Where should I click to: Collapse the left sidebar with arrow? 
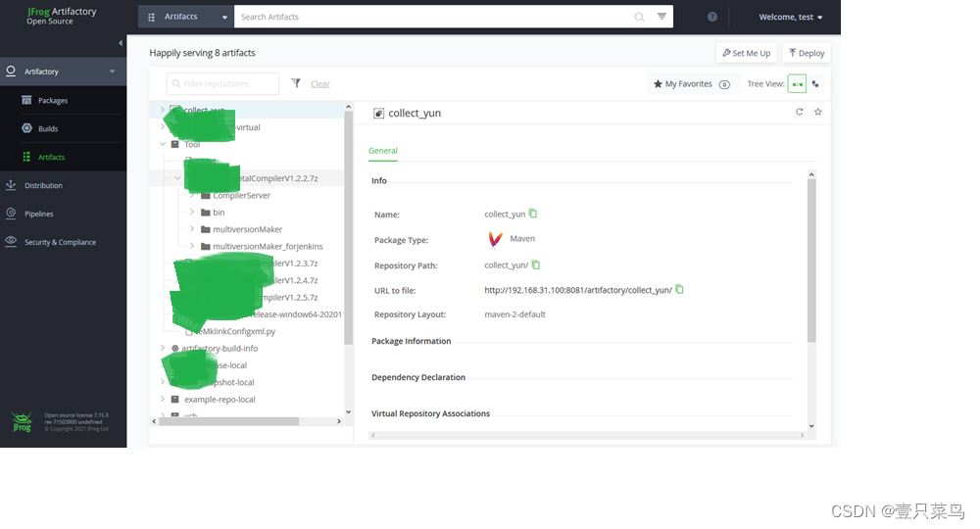pos(121,43)
